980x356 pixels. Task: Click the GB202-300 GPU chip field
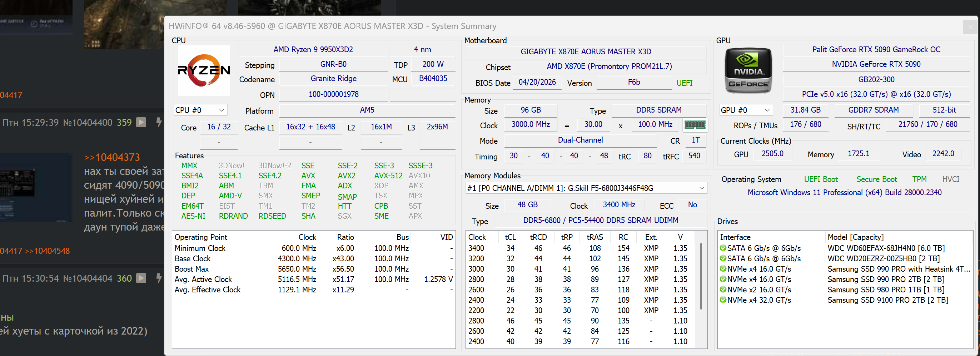click(x=876, y=80)
